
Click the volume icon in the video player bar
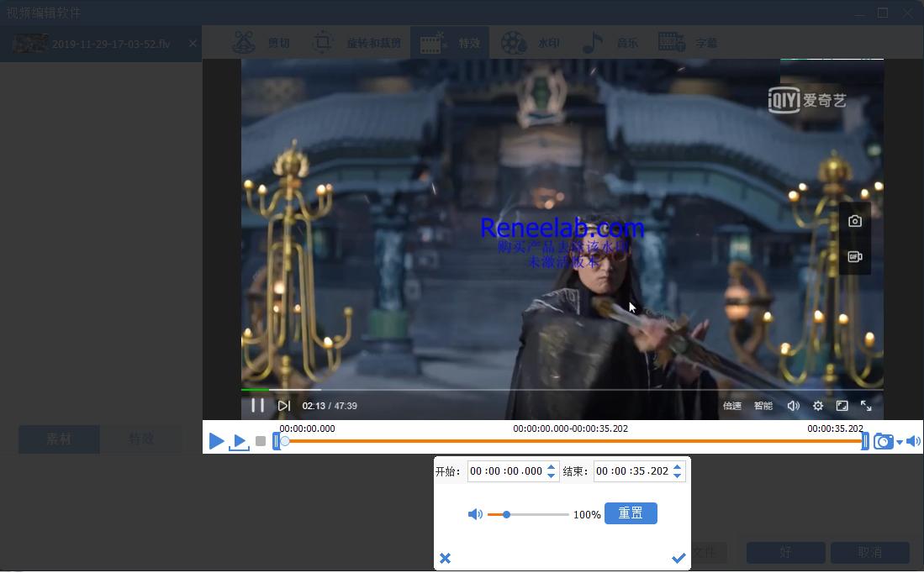(x=793, y=405)
